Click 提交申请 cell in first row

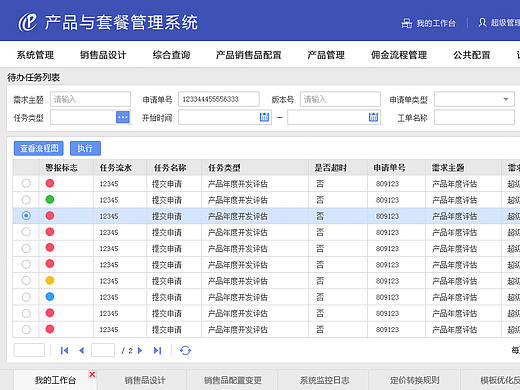point(167,184)
